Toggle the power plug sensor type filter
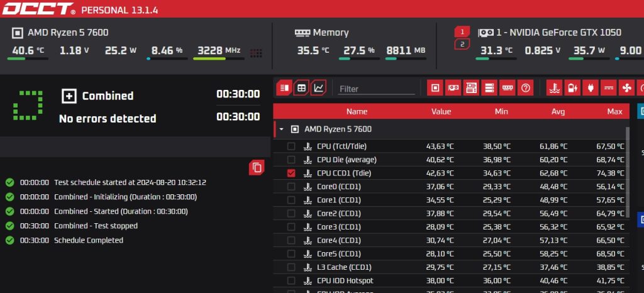The image size is (644, 293). 591,88
